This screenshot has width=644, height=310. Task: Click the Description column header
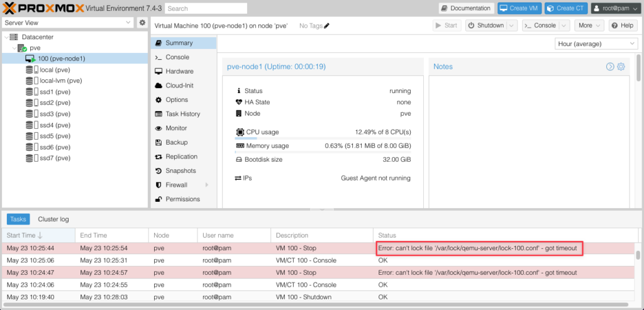point(322,235)
